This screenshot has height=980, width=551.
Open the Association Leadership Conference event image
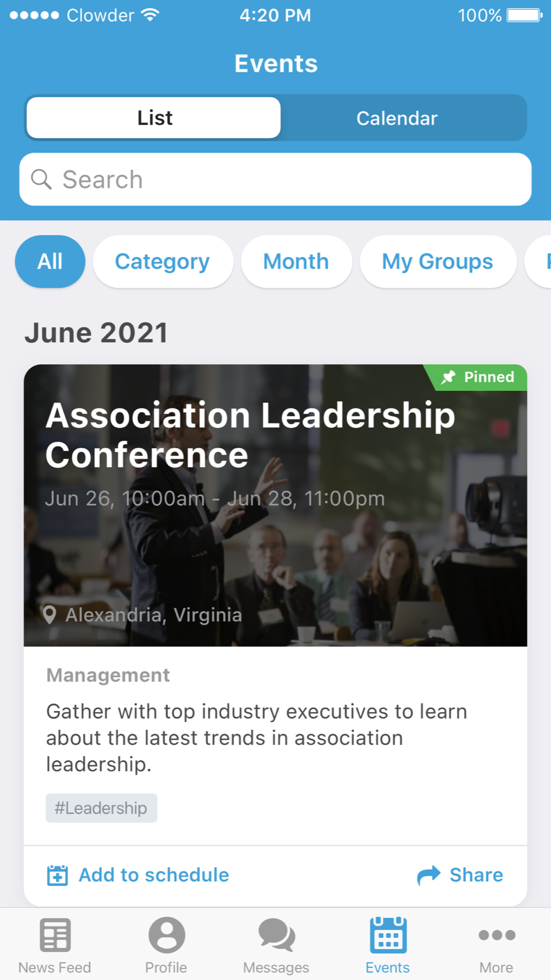pos(275,505)
